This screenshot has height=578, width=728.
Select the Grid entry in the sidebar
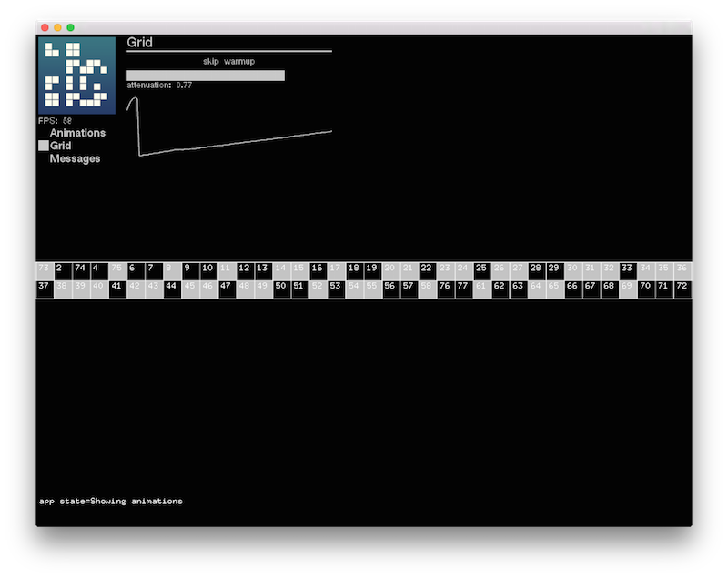coord(60,145)
